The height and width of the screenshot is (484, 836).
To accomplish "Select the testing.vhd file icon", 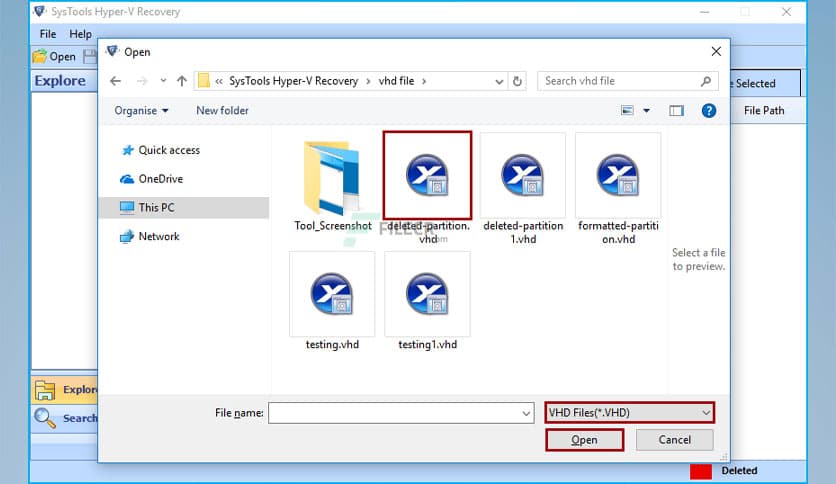I will pos(332,294).
